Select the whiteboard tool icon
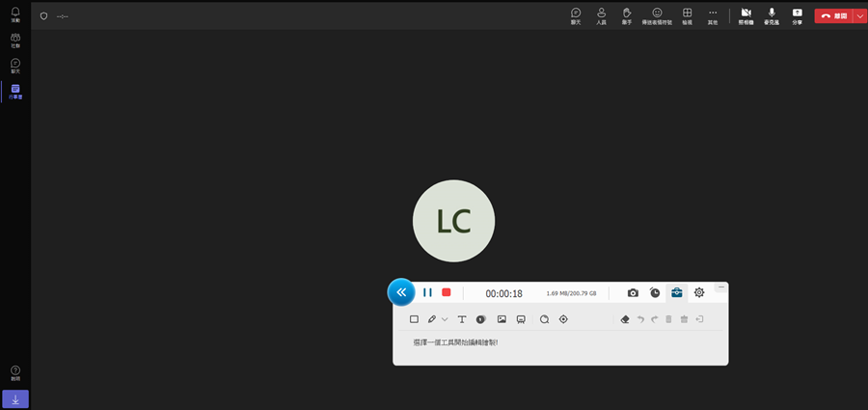The height and width of the screenshot is (410, 868). click(521, 319)
